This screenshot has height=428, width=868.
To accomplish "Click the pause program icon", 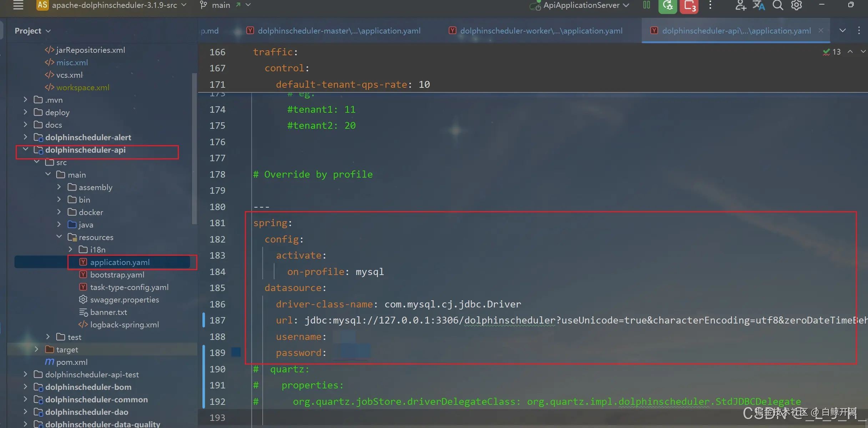I will point(646,5).
